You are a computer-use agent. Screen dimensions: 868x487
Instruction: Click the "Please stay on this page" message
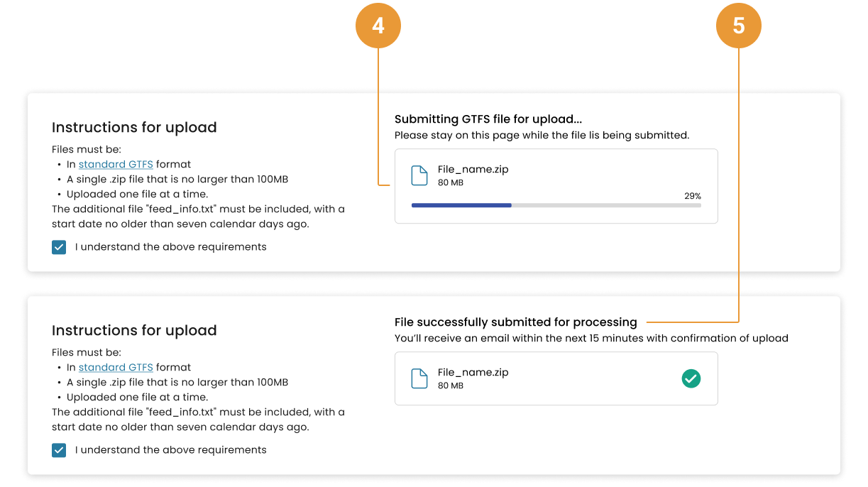click(x=542, y=135)
